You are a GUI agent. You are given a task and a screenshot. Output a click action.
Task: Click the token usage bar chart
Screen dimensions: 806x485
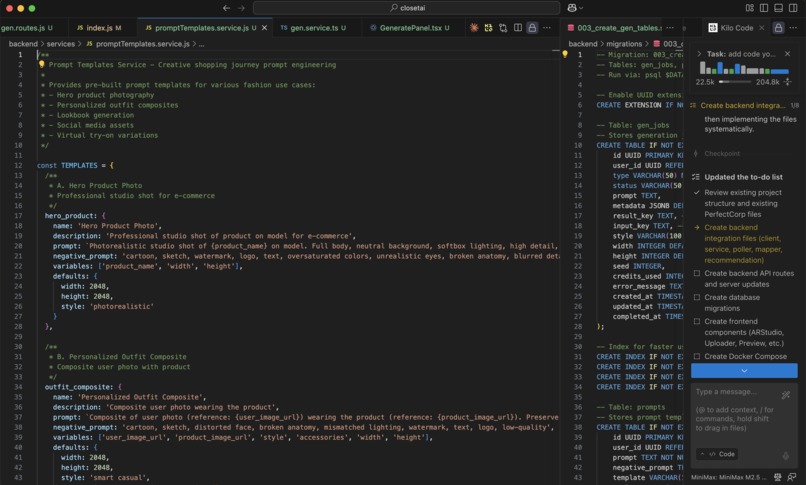click(x=744, y=68)
